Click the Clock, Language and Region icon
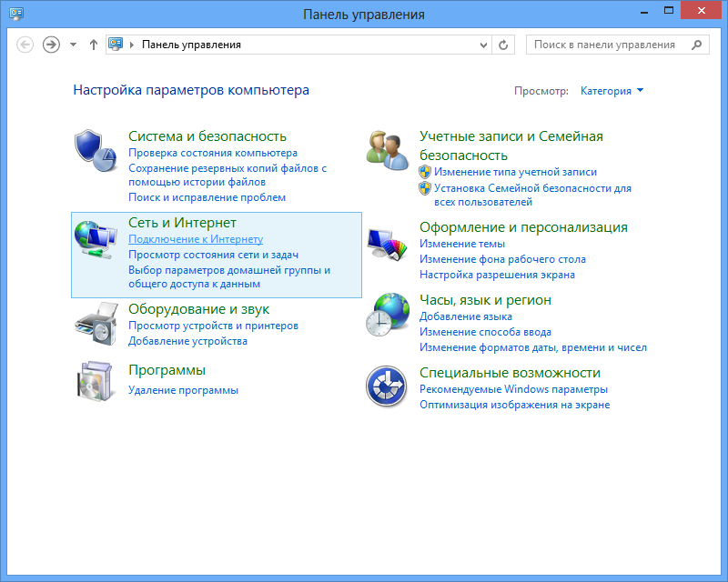Screen dimensions: 728x582 (388, 315)
